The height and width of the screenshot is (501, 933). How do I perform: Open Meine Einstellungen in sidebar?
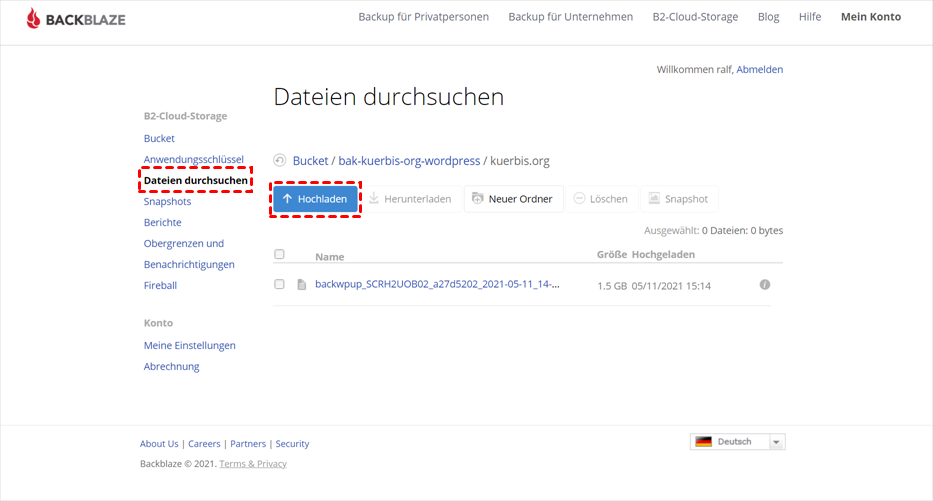[189, 345]
